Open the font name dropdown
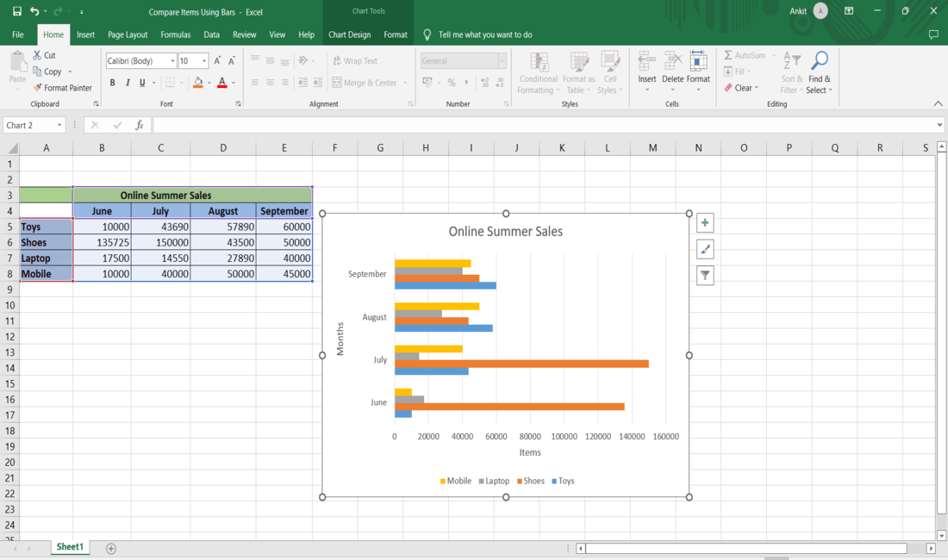The height and width of the screenshot is (560, 948). (x=171, y=61)
